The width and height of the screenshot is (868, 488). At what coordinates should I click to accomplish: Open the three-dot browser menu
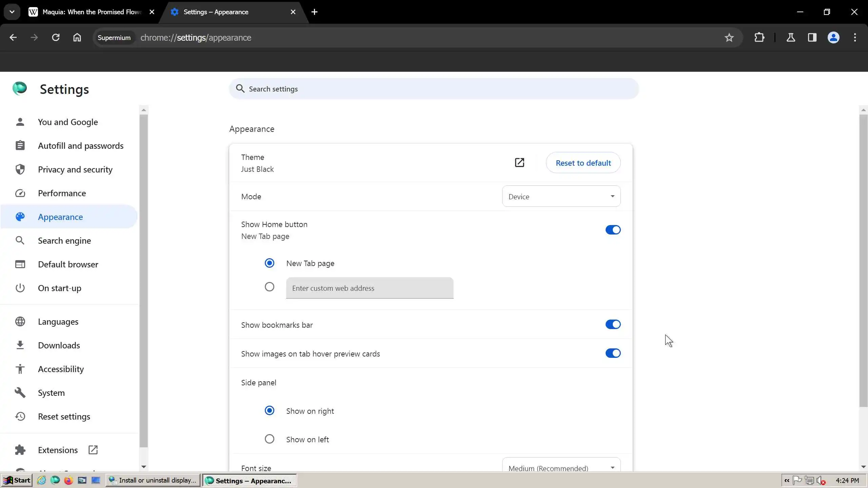click(855, 37)
